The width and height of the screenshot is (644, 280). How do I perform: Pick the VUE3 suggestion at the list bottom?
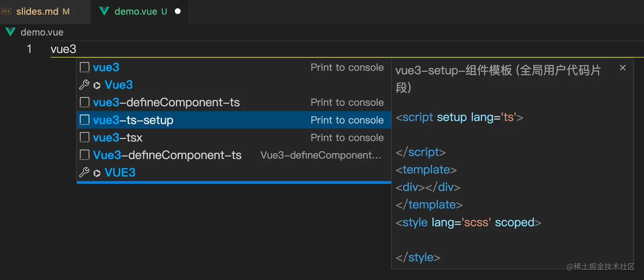120,172
